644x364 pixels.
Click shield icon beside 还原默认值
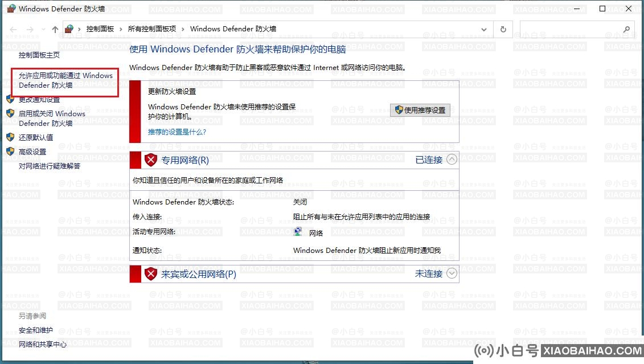[10, 137]
